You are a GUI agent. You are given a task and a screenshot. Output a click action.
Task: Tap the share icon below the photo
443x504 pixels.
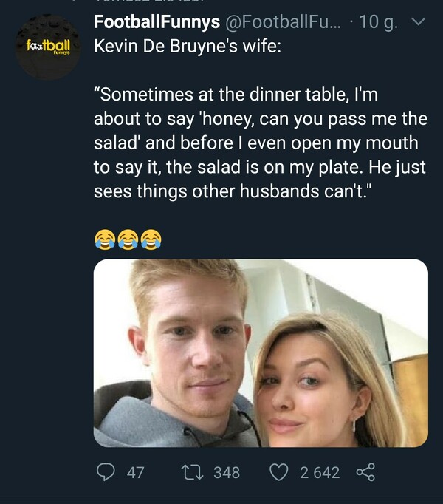click(365, 472)
